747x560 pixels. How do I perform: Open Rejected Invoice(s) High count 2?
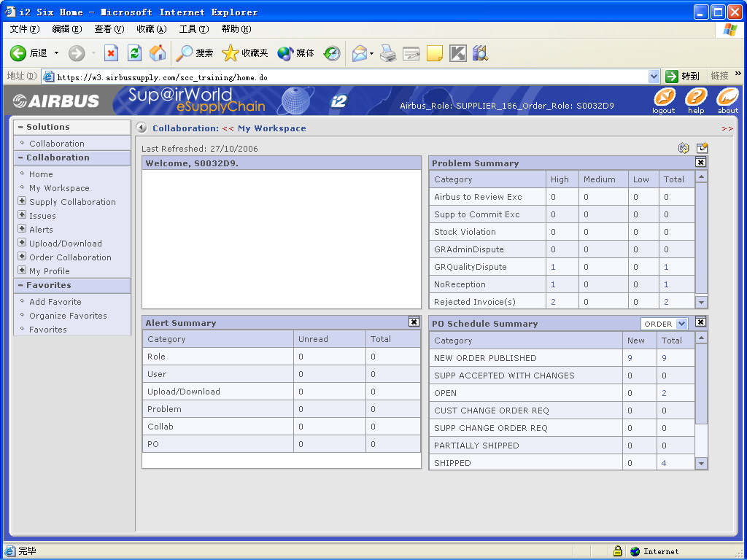pyautogui.click(x=553, y=302)
